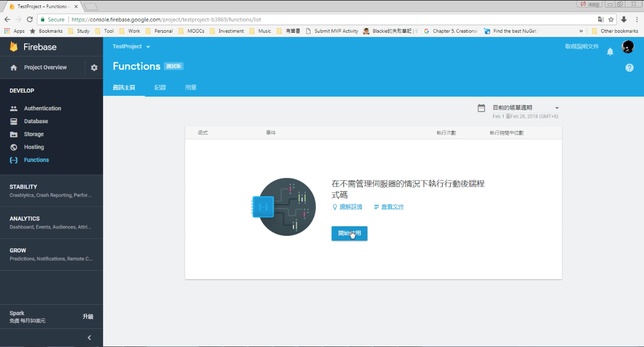Open the Study bookmarks folder
The image size is (644, 347).
tap(78, 31)
